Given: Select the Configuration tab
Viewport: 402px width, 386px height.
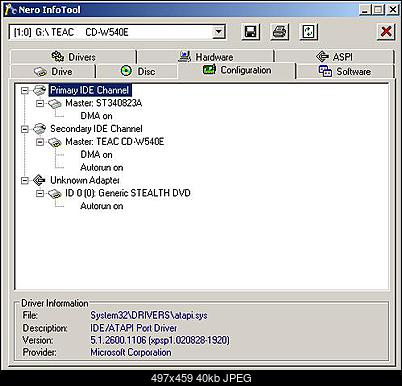Looking at the screenshot, I should tap(237, 70).
